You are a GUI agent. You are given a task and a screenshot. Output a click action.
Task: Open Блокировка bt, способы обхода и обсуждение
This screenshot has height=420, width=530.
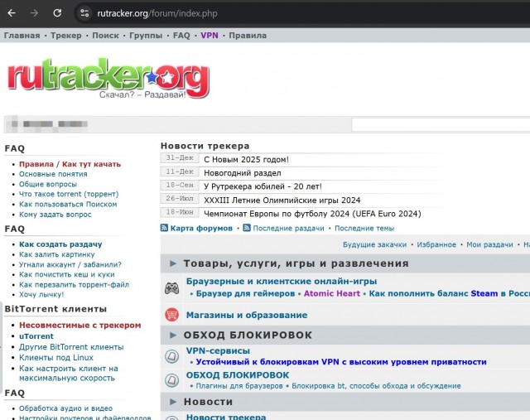376,386
